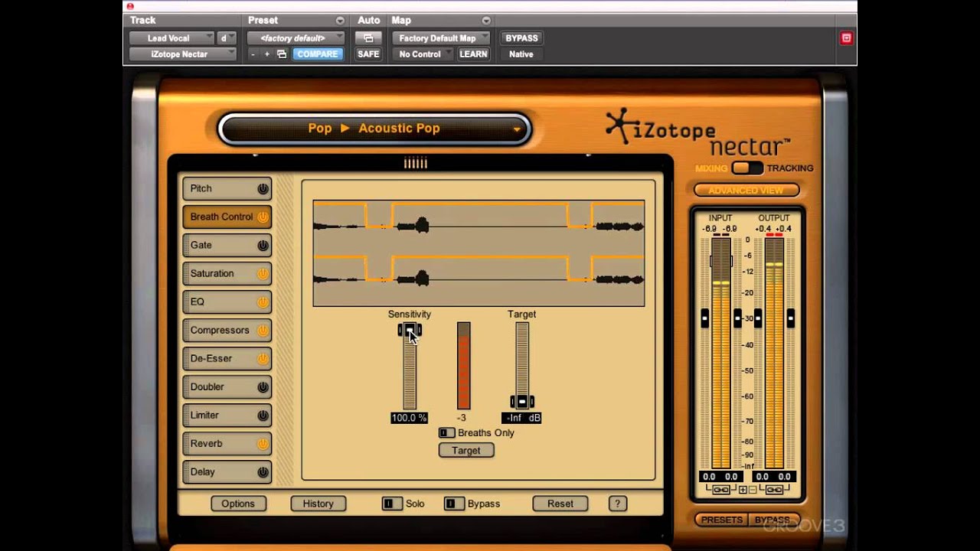Viewport: 980px width, 551px height.
Task: Click the Native label in plugin header
Action: tap(521, 54)
